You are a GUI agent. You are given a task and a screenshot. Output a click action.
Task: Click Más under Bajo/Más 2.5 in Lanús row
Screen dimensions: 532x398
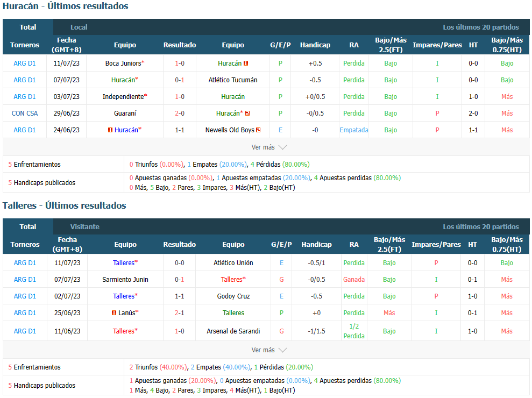click(x=389, y=313)
